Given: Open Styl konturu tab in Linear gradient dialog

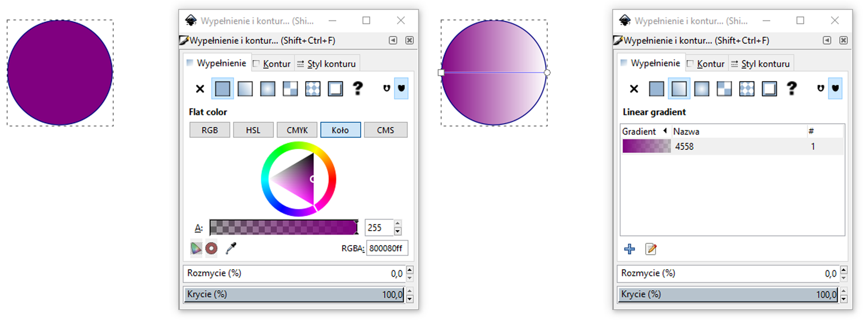Looking at the screenshot, I should (761, 64).
